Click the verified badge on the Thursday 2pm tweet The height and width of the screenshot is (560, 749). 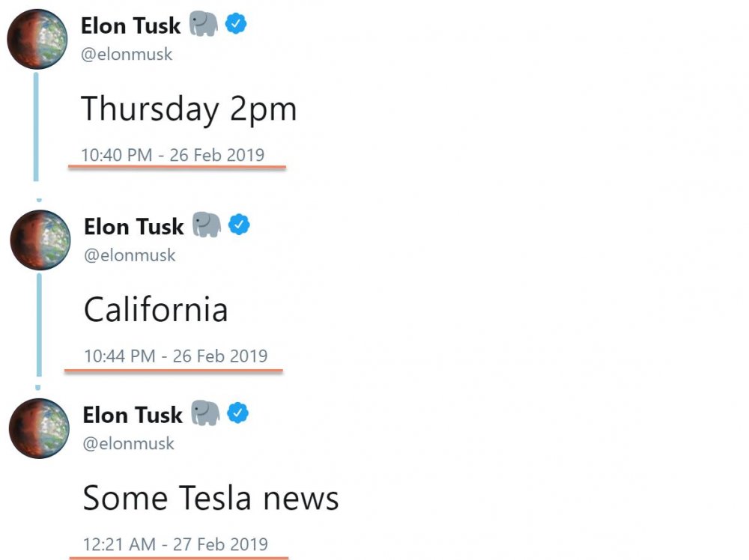(236, 25)
